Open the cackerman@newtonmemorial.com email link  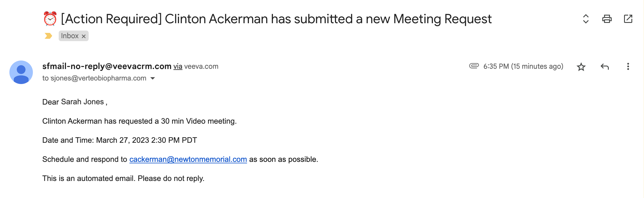(188, 159)
